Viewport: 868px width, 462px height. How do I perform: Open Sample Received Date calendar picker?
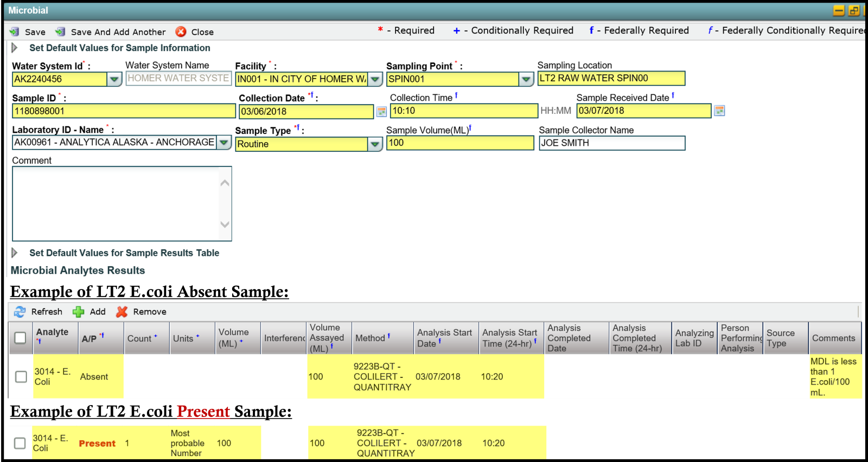[719, 111]
